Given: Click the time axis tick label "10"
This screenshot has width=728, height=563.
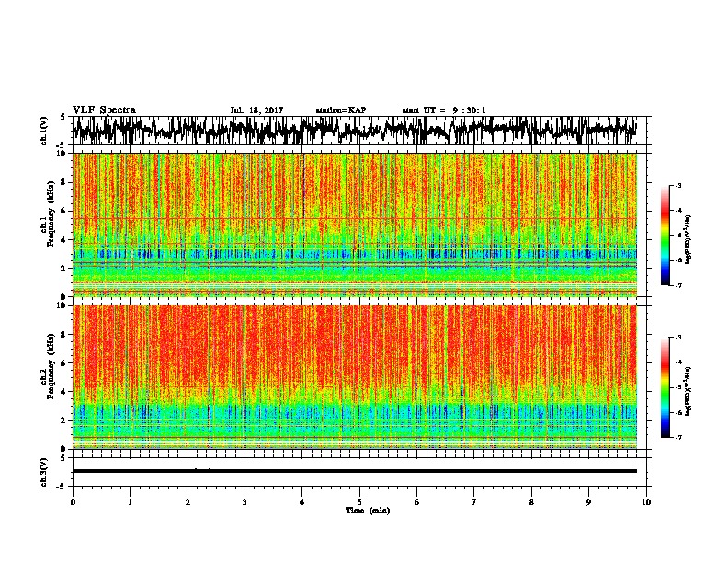Looking at the screenshot, I should (x=646, y=502).
